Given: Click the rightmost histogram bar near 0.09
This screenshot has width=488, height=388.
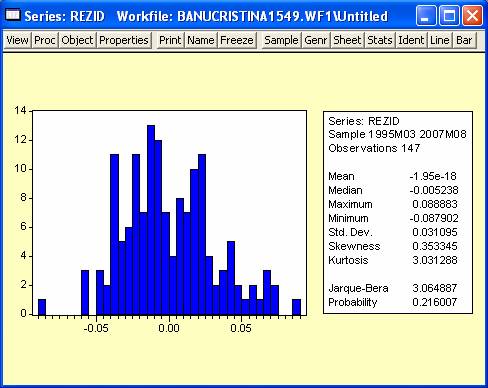Looking at the screenshot, I should pyautogui.click(x=296, y=307).
